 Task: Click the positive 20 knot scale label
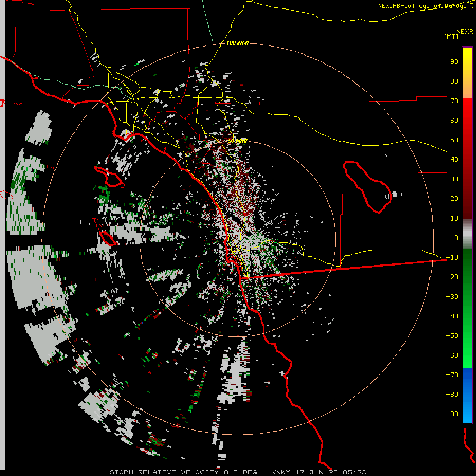[x=454, y=199]
